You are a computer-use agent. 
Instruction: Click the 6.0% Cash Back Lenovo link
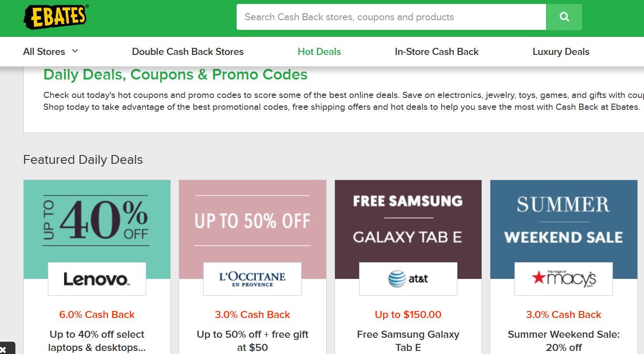click(x=97, y=314)
